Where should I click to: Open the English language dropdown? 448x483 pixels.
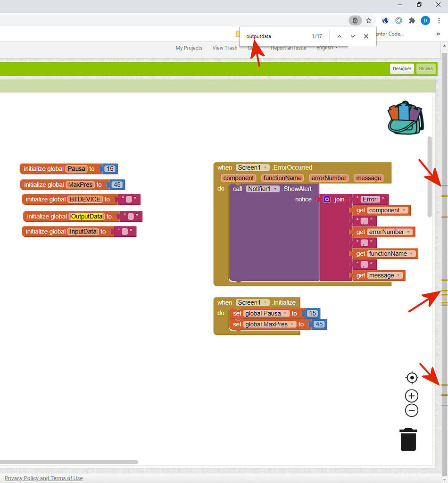pyautogui.click(x=325, y=48)
